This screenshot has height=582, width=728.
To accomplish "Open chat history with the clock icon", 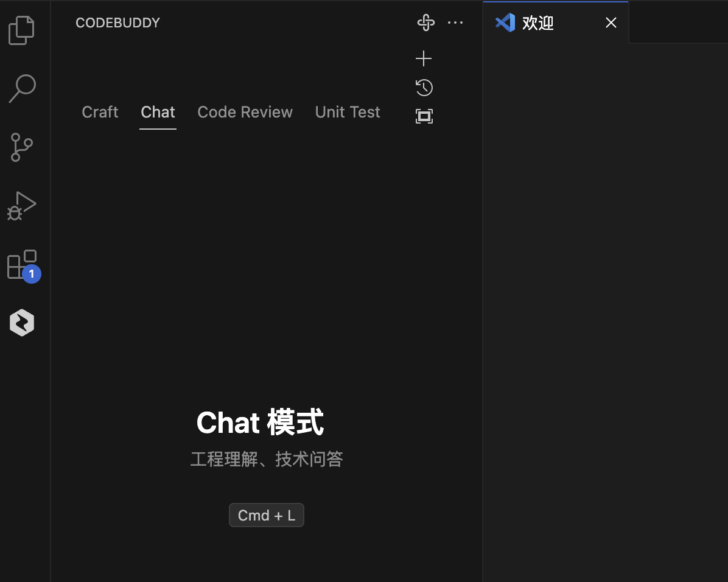I will tap(424, 87).
